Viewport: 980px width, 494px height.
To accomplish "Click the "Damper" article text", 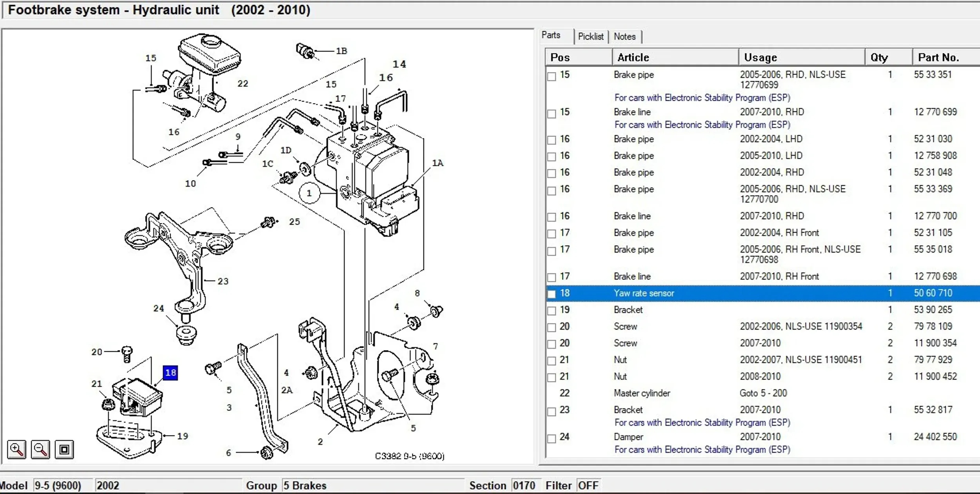I will [x=628, y=437].
